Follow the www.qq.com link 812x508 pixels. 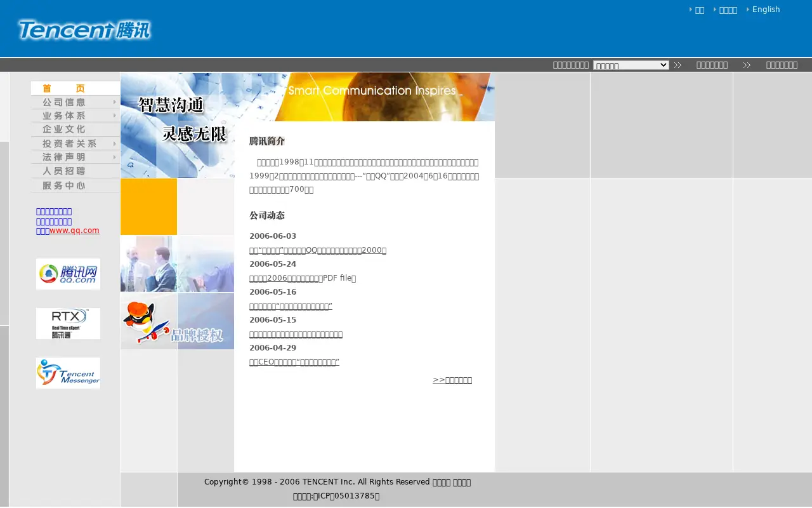pyautogui.click(x=74, y=231)
